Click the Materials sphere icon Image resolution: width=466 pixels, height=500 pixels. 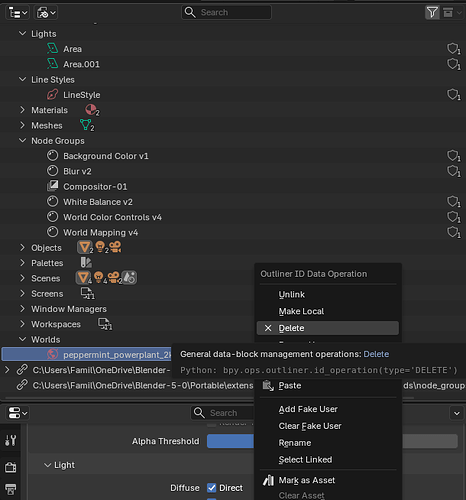tap(91, 110)
